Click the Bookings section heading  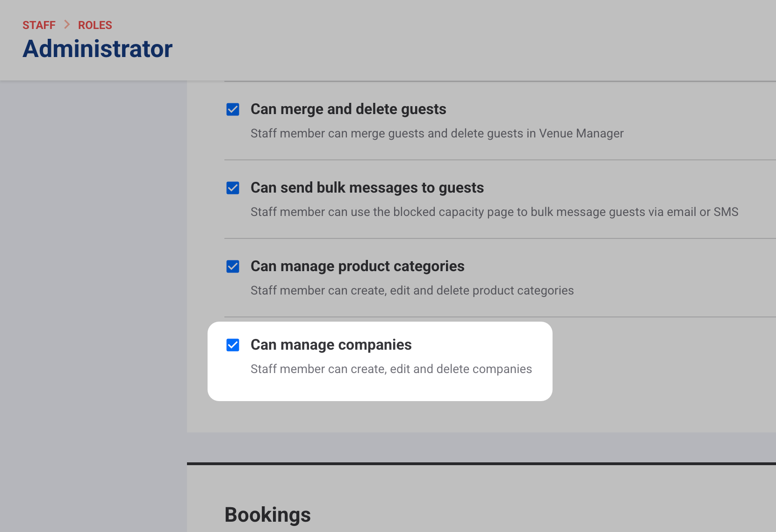267,515
